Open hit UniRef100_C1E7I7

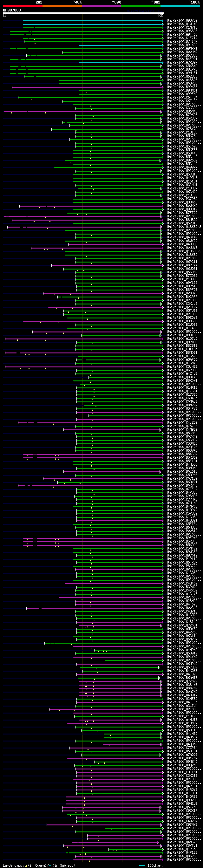click(182, 38)
